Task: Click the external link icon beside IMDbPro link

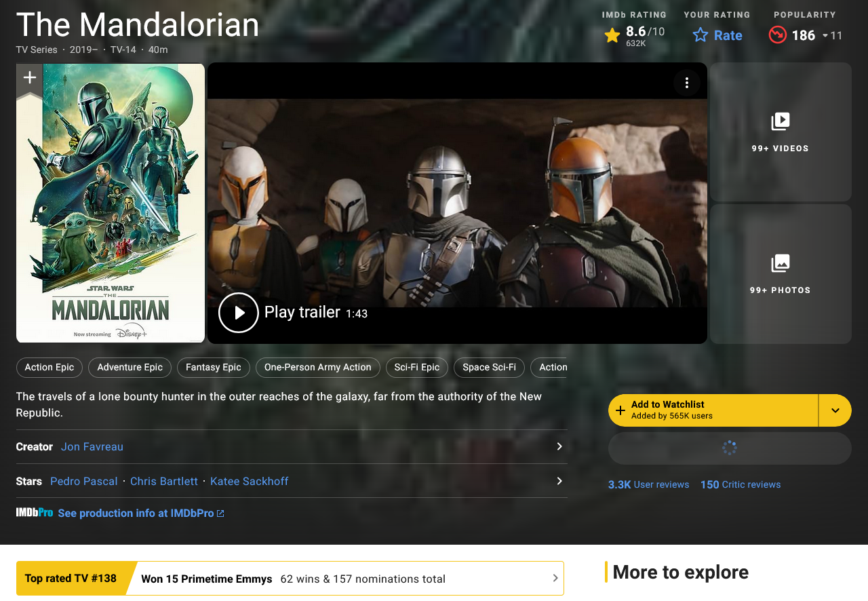Action: (x=220, y=513)
